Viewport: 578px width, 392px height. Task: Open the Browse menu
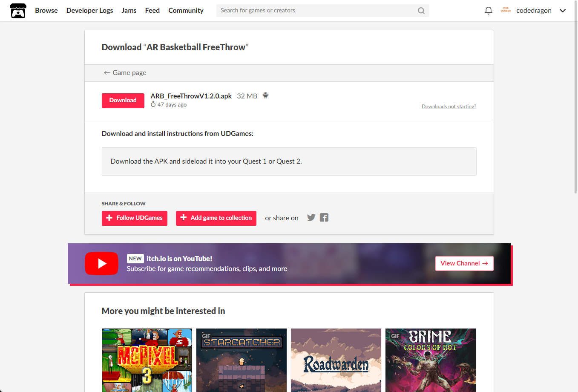(46, 11)
